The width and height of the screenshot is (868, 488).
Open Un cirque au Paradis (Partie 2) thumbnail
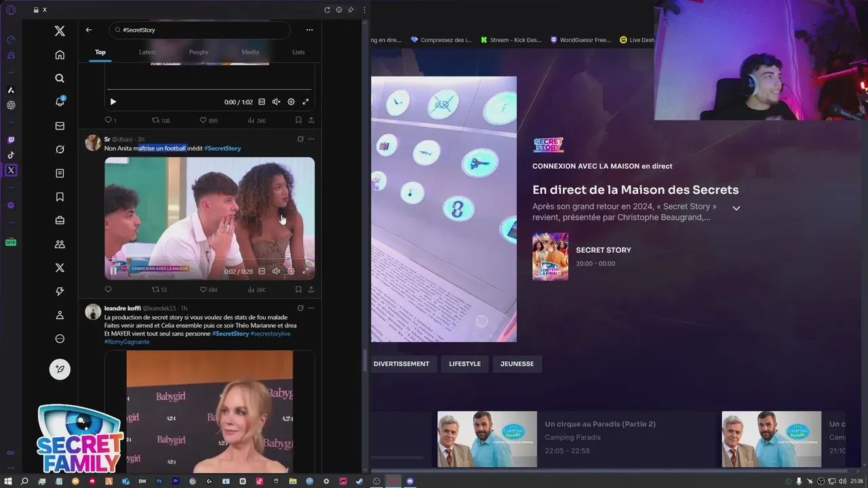(487, 439)
